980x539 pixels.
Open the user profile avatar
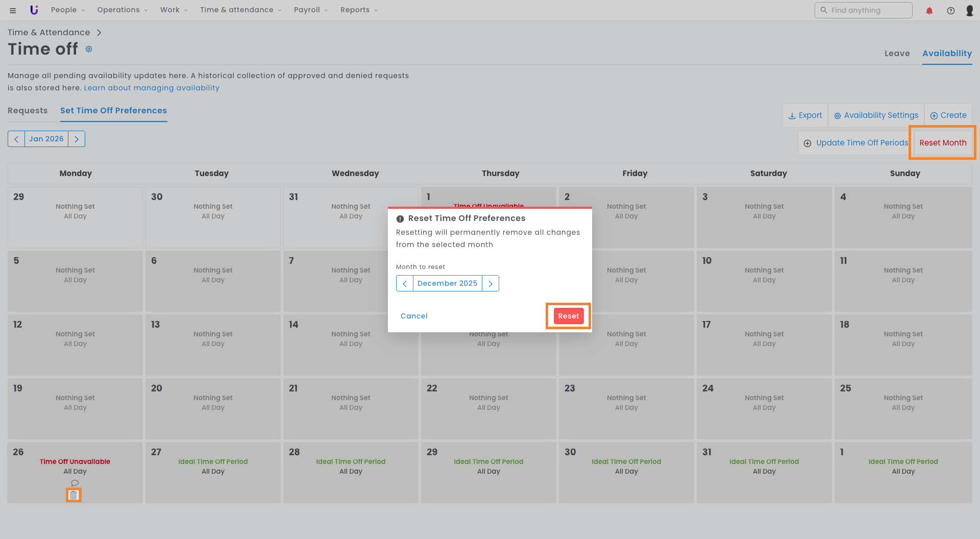tap(969, 10)
